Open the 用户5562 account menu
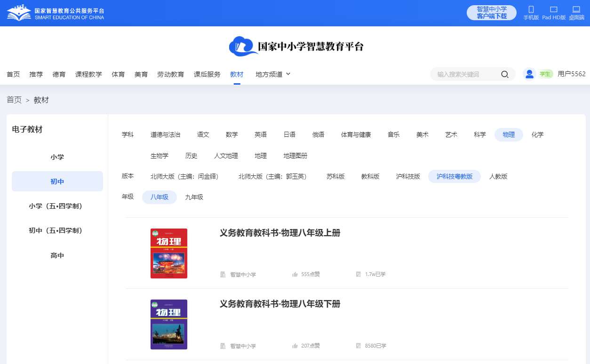 tap(571, 74)
